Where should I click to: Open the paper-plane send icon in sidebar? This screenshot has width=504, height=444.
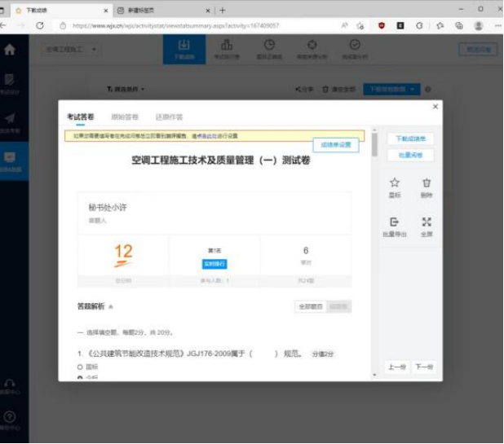coord(10,118)
